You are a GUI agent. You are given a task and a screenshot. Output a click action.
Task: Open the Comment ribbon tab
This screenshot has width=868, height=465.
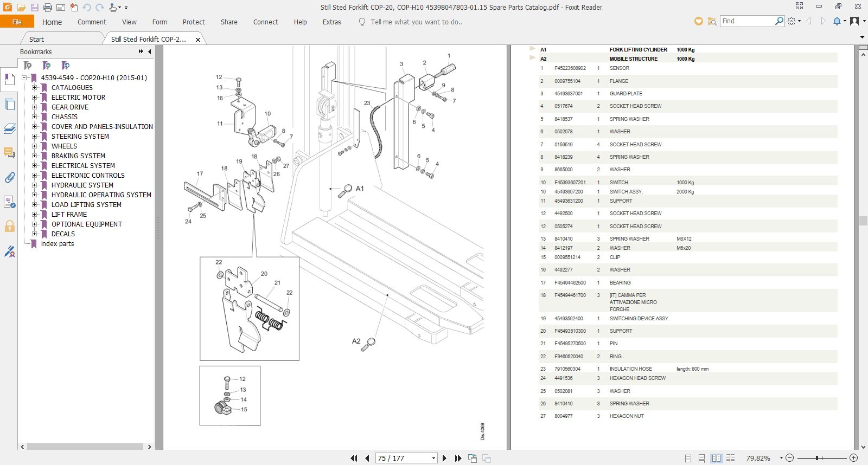(x=92, y=22)
